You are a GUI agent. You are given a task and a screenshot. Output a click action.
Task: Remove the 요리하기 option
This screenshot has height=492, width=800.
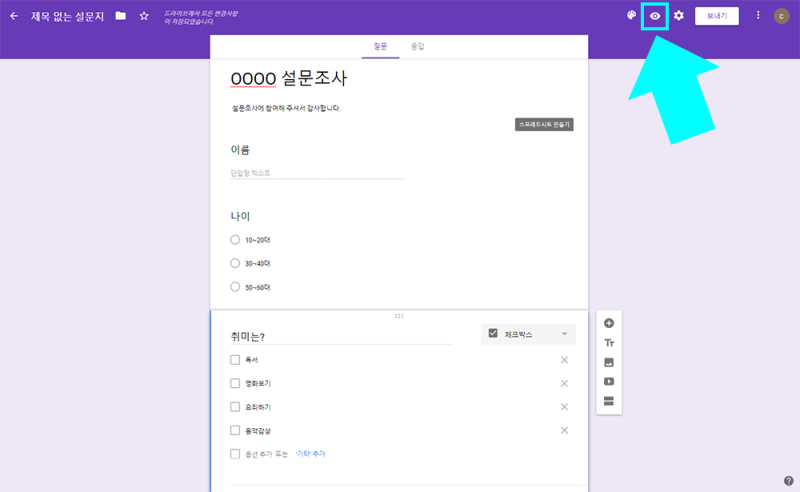564,407
